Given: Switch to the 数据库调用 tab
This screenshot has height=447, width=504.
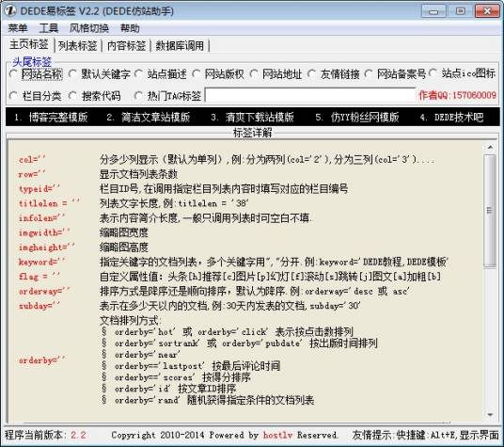Looking at the screenshot, I should 180,46.
